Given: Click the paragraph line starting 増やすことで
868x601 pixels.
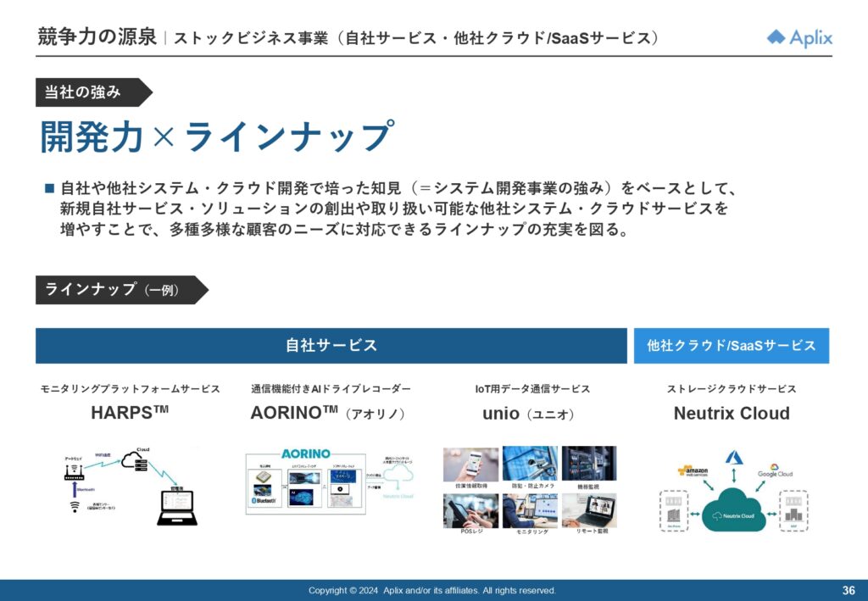Looking at the screenshot, I should point(345,229).
